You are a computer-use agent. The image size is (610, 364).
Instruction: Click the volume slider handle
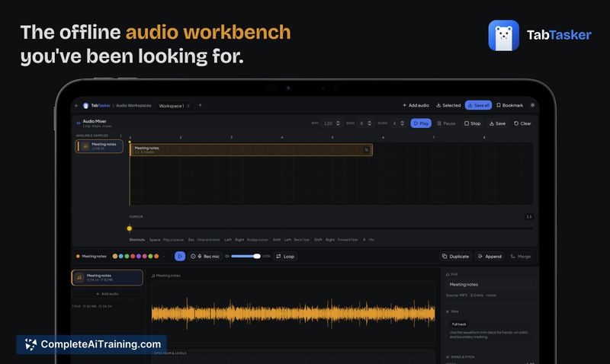coord(257,256)
